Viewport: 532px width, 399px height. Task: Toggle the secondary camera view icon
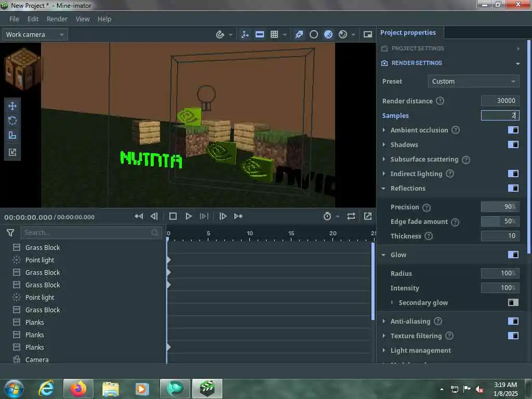click(x=368, y=34)
